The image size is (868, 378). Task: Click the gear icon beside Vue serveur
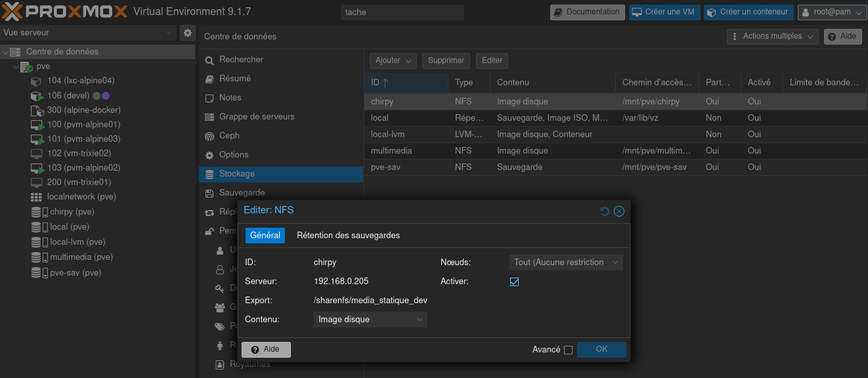pos(188,33)
